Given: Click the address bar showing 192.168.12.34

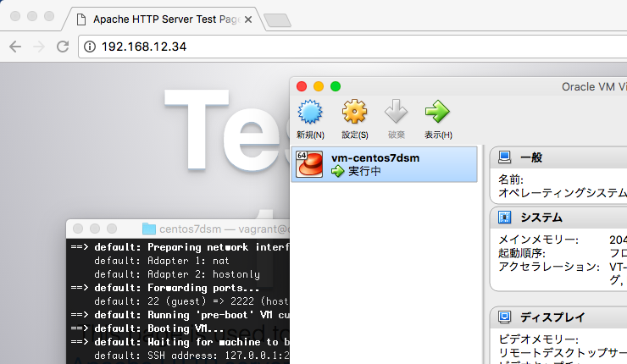Looking at the screenshot, I should pyautogui.click(x=352, y=47).
